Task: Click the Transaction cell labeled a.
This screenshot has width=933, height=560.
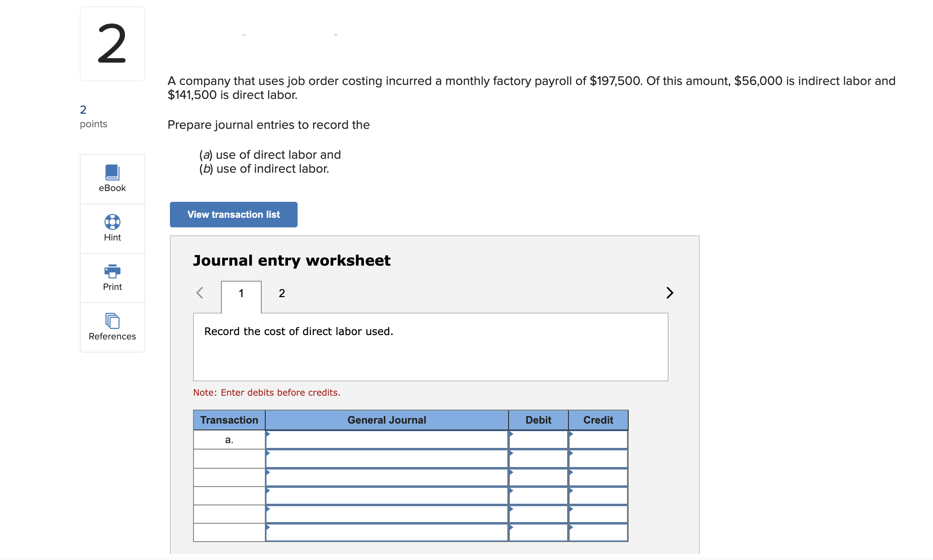Action: [229, 439]
